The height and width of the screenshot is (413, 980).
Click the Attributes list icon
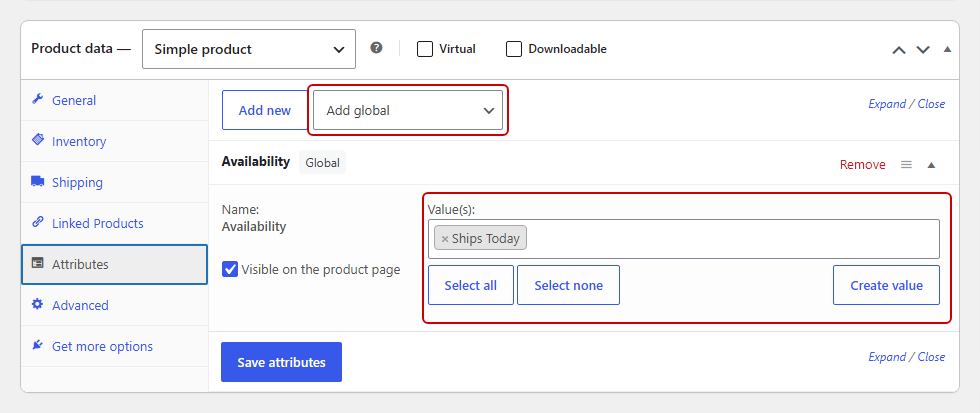[38, 263]
